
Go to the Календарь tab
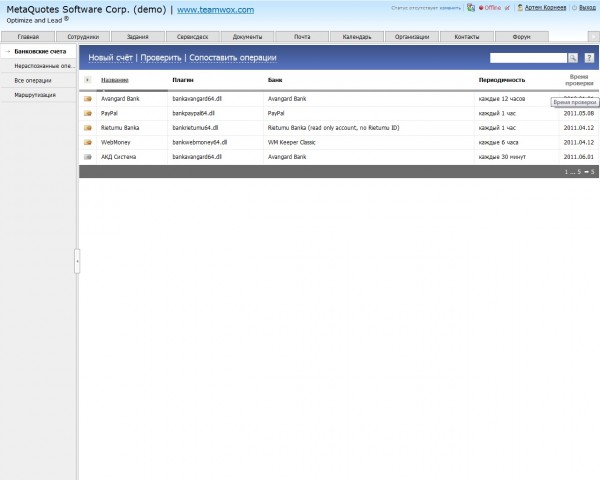[x=357, y=37]
